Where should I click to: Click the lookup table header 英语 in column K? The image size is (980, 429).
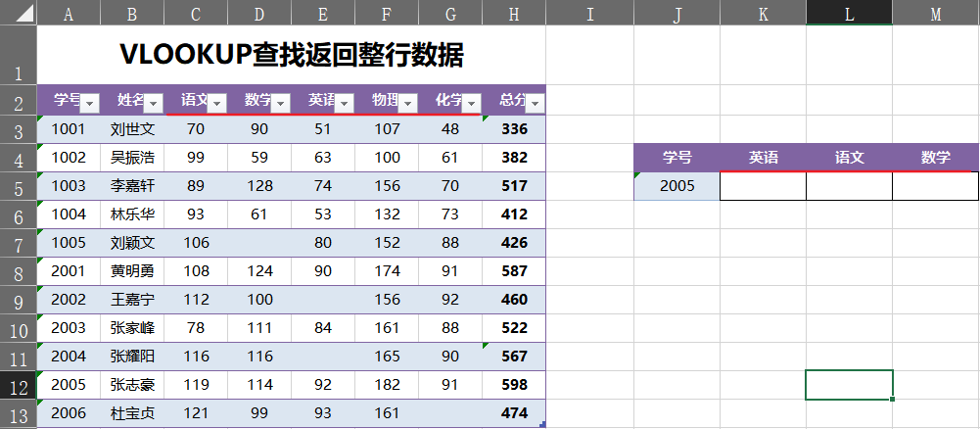[x=763, y=158]
